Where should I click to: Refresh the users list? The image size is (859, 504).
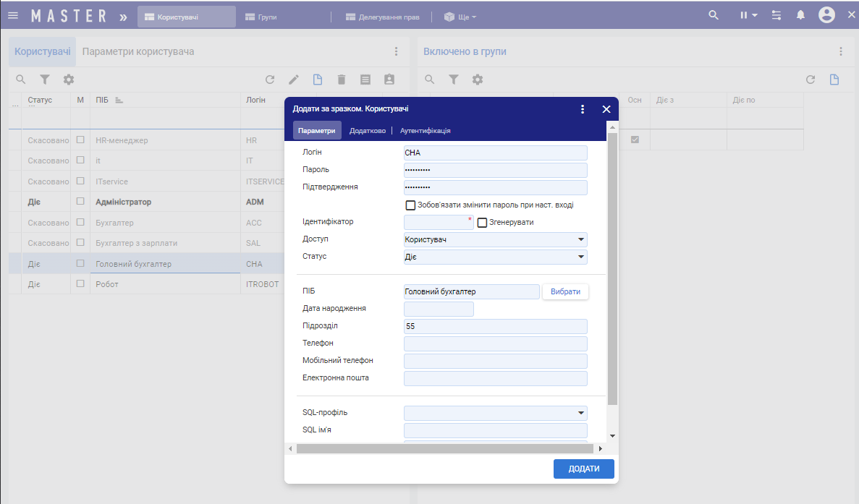click(x=270, y=80)
